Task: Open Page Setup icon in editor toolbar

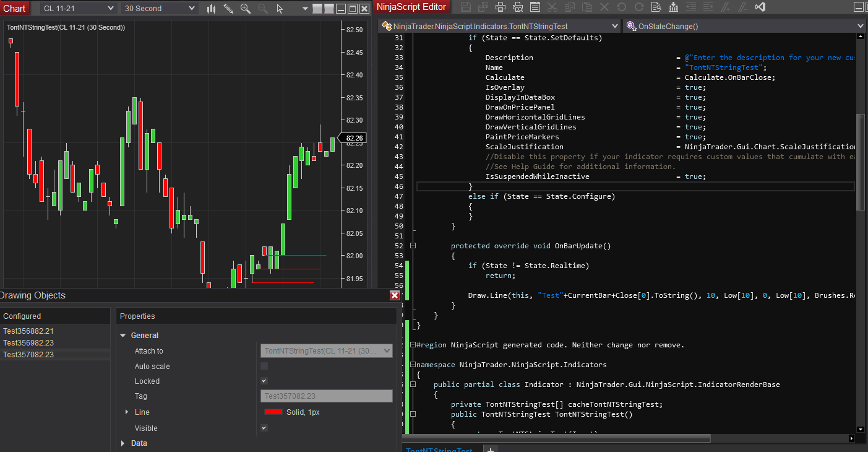Action: point(535,7)
